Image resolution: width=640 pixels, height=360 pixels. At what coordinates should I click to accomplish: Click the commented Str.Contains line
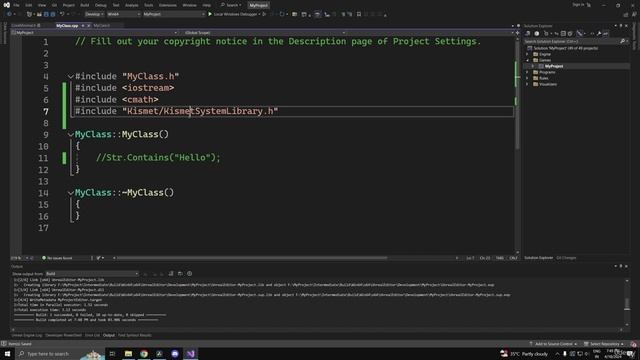click(158, 158)
